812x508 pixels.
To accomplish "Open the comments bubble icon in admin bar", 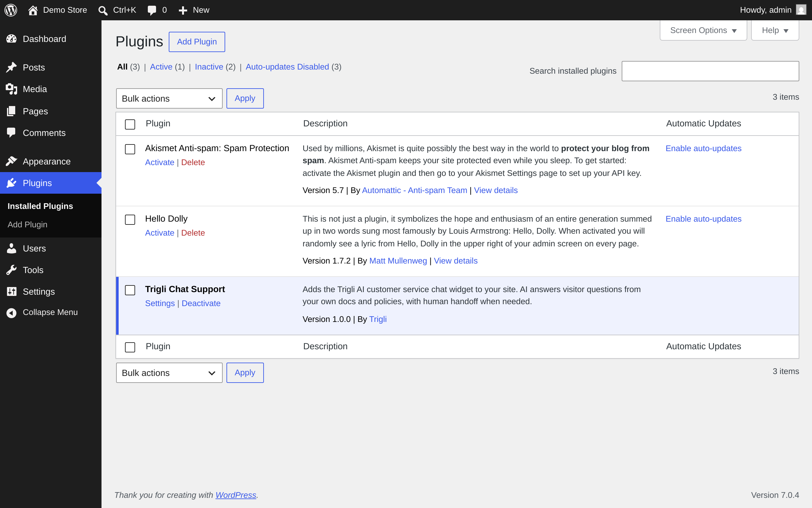I will [x=152, y=10].
